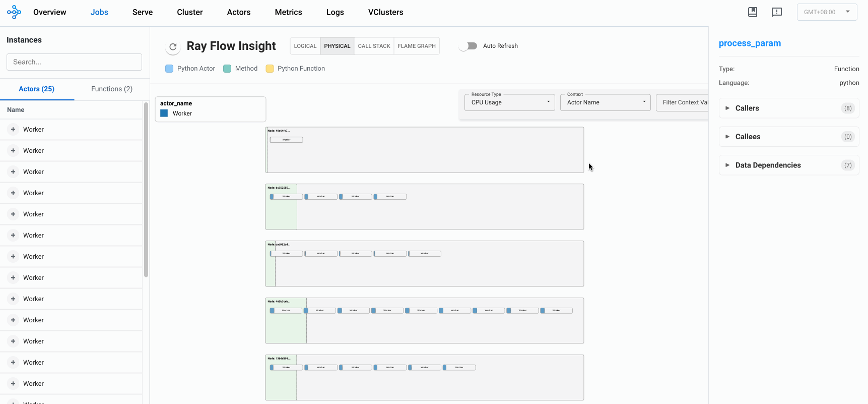Image resolution: width=868 pixels, height=404 pixels.
Task: Click the Worker actor_name legend swatch
Action: tap(164, 113)
